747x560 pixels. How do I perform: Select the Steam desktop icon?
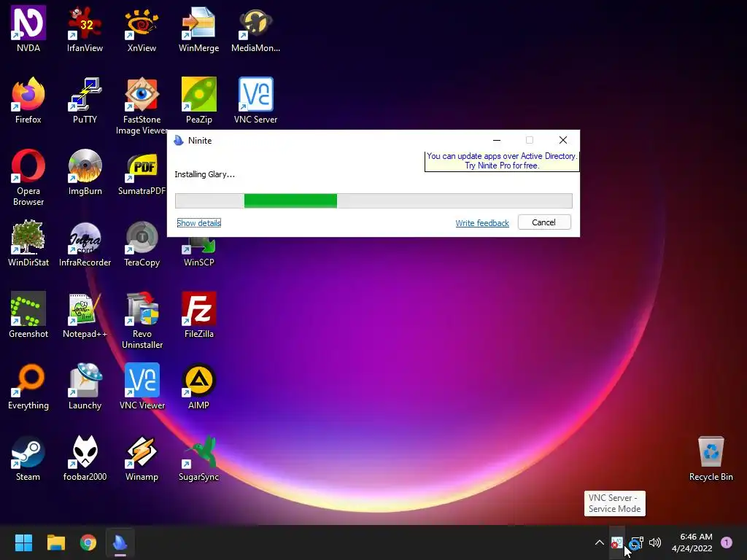coord(28,458)
